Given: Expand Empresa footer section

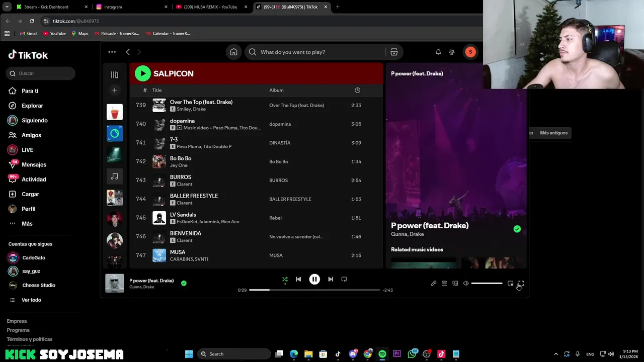Looking at the screenshot, I should point(17,321).
